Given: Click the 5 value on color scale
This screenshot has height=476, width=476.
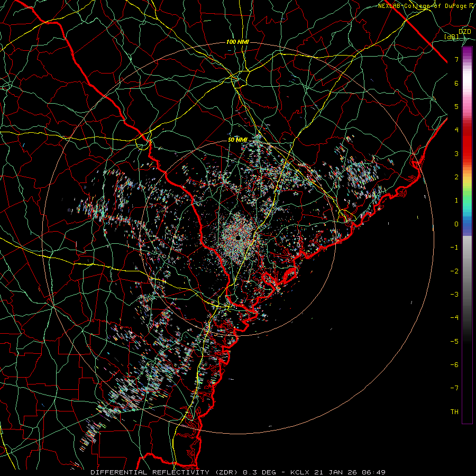Looking at the screenshot, I should (x=456, y=106).
